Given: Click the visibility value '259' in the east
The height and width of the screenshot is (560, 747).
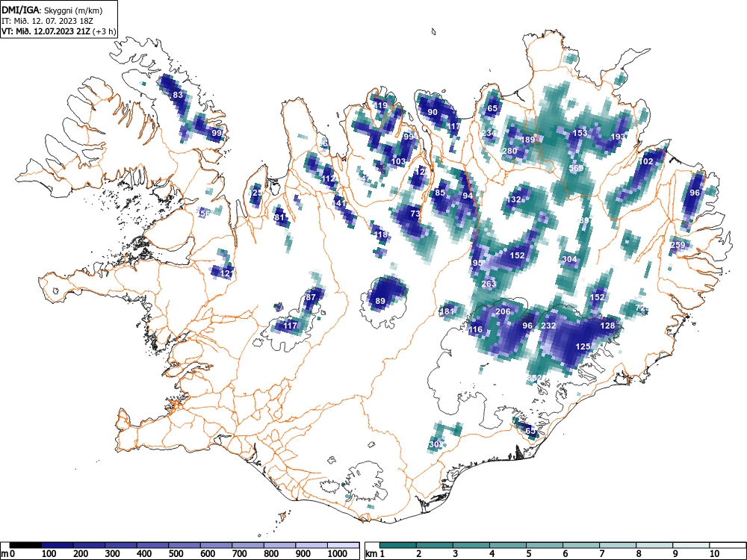Looking at the screenshot, I should pos(678,245).
